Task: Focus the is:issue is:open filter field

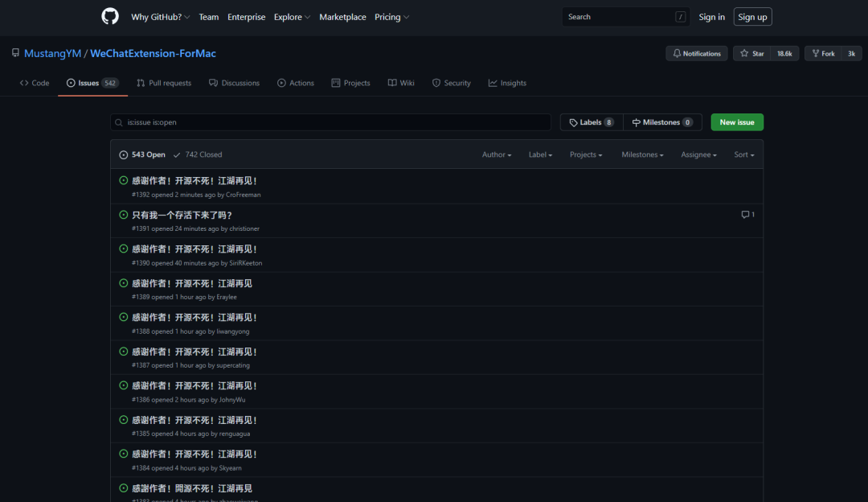Action: (330, 122)
